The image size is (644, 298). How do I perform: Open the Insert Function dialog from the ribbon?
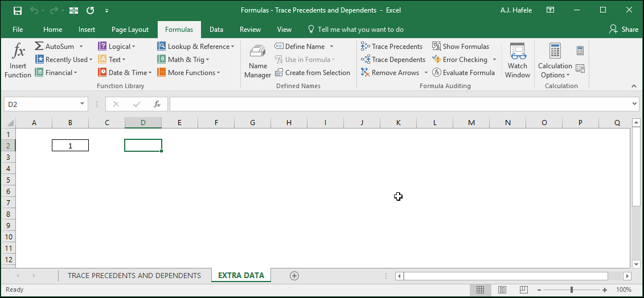(x=18, y=61)
